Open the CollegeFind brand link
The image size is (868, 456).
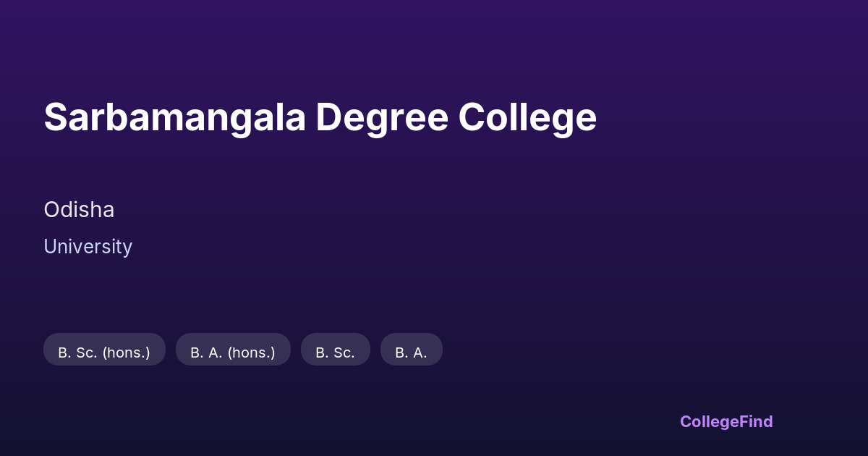pyautogui.click(x=726, y=421)
